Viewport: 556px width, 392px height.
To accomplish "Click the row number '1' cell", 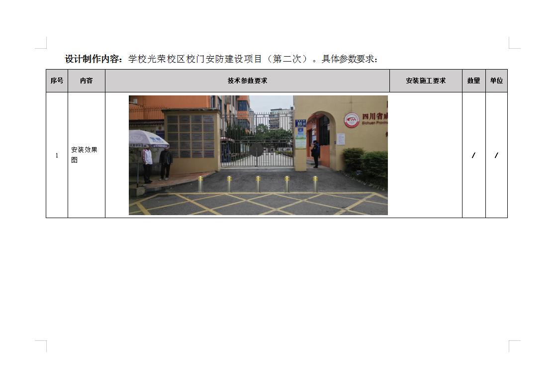I will 57,155.
